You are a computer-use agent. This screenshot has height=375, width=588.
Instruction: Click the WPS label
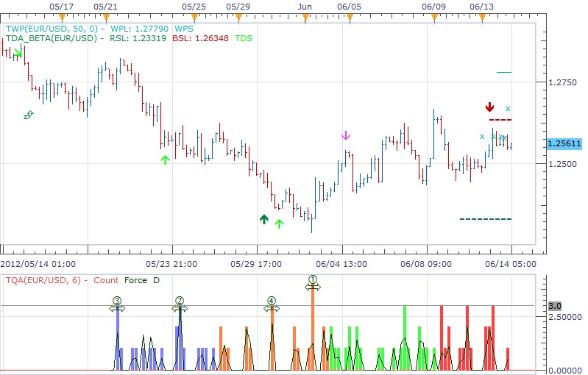[x=184, y=29]
